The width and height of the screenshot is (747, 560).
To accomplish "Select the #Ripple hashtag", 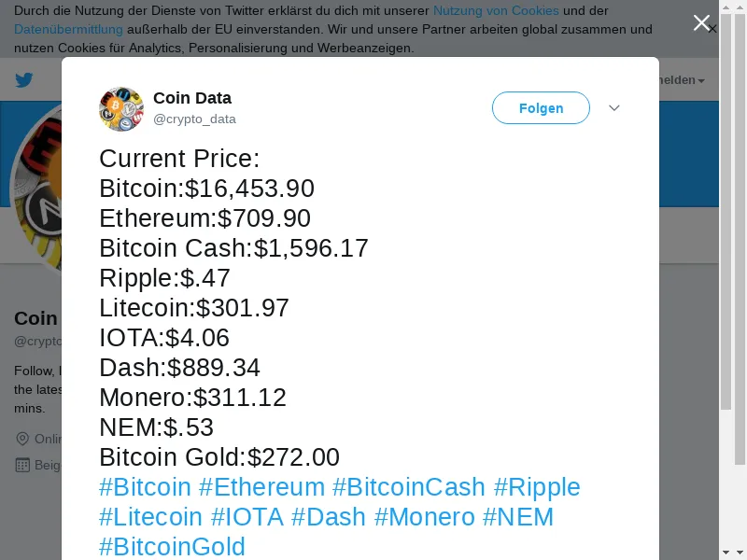I will 537,487.
